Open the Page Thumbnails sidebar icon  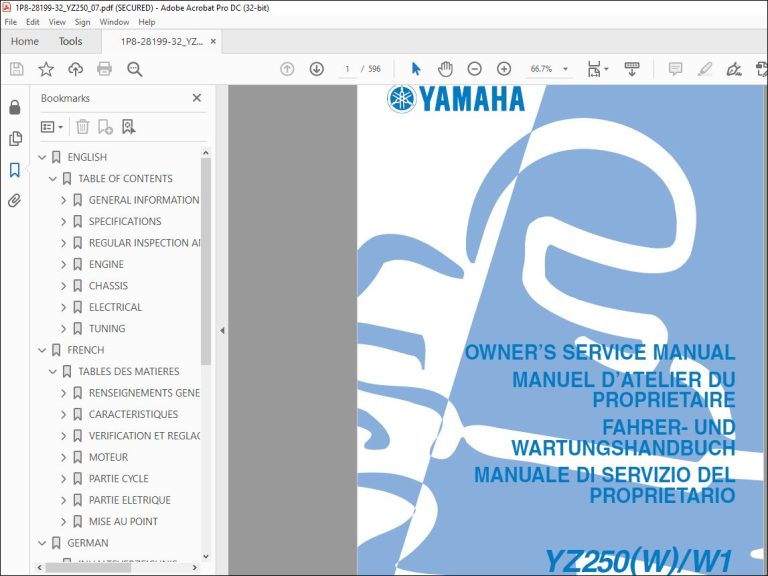point(15,139)
